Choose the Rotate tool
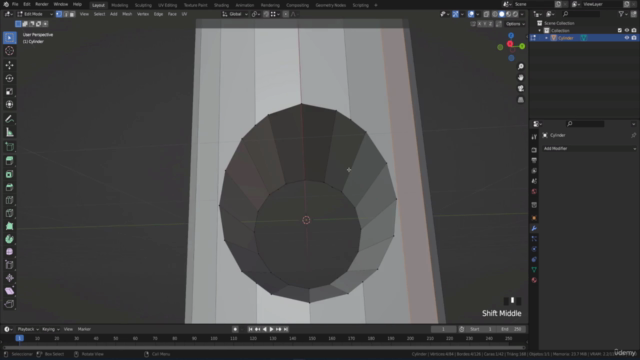The height and width of the screenshot is (360, 640). click(9, 78)
